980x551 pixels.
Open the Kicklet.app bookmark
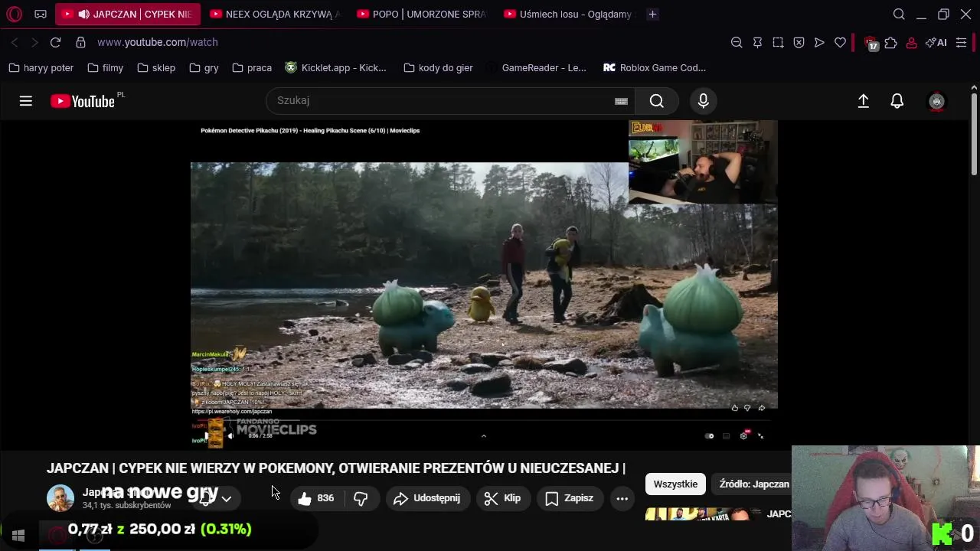pos(335,67)
